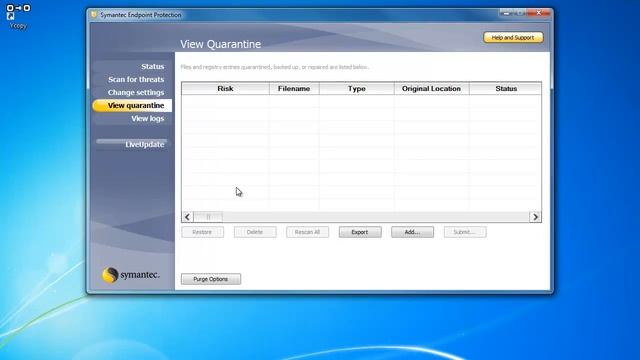This screenshot has width=640, height=360.
Task: Sort by the Type column header
Action: 357,89
